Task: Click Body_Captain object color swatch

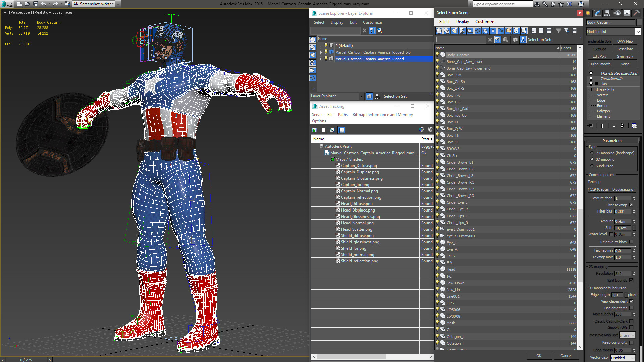Action: [x=639, y=22]
